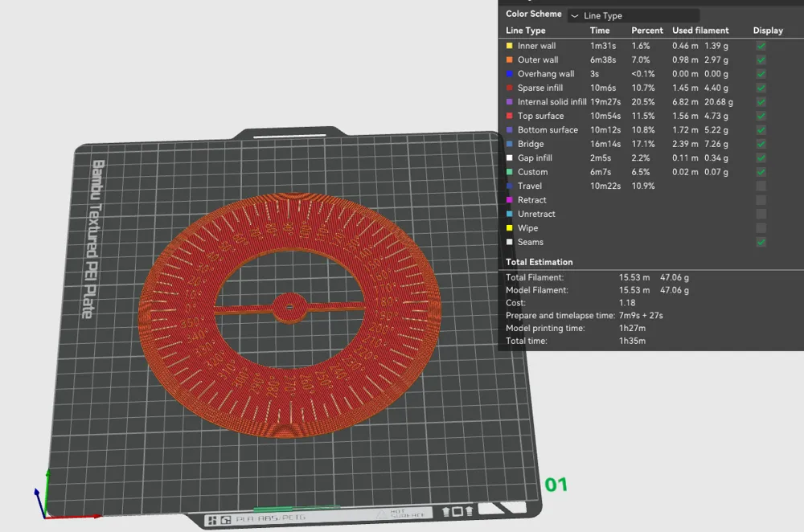The height and width of the screenshot is (532, 804).
Task: Click the Unretract color swatch
Action: click(x=509, y=214)
